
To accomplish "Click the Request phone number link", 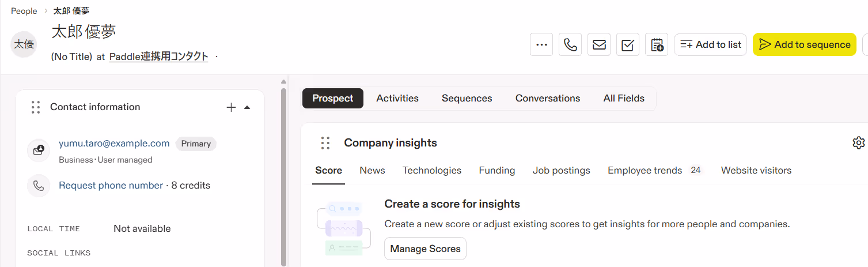I will (111, 185).
